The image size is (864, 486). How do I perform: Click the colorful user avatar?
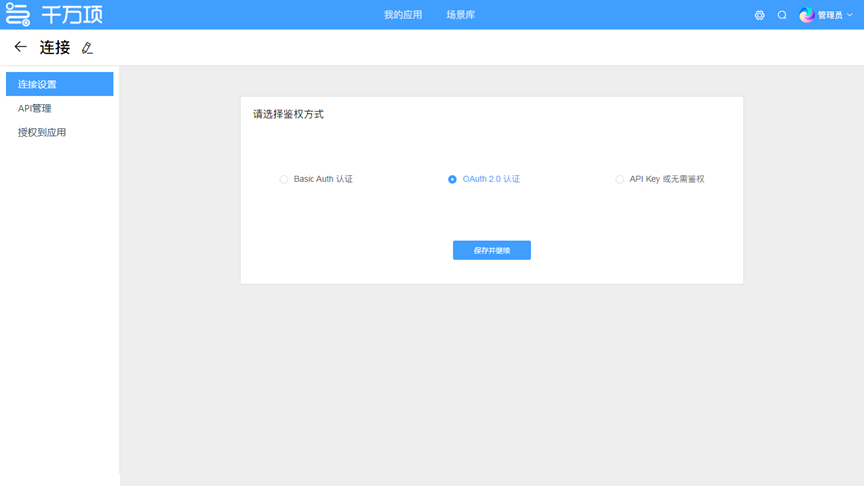pos(806,15)
